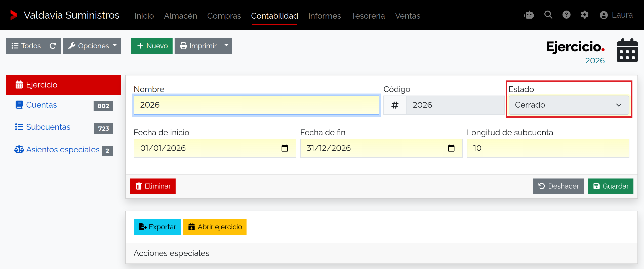Image resolution: width=644 pixels, height=269 pixels.
Task: Click the refresh reload arrow icon
Action: [53, 46]
